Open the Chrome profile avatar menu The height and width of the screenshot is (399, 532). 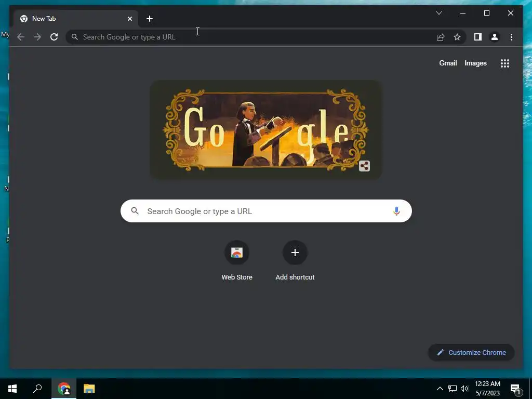495,37
